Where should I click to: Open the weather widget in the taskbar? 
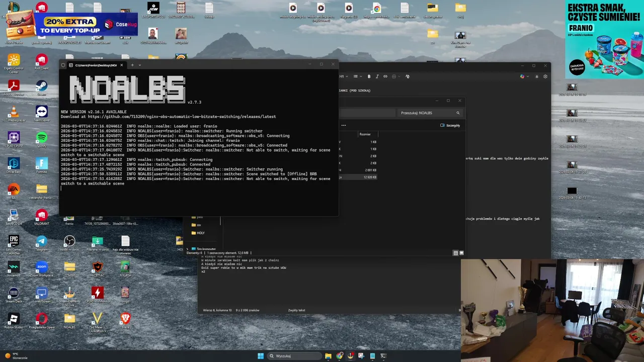pyautogui.click(x=17, y=356)
